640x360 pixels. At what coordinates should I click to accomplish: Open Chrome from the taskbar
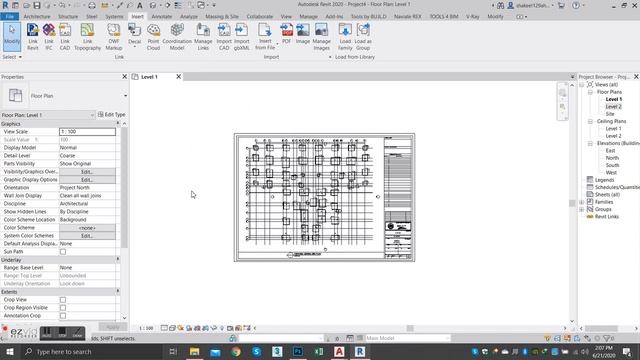pyautogui.click(x=236, y=351)
